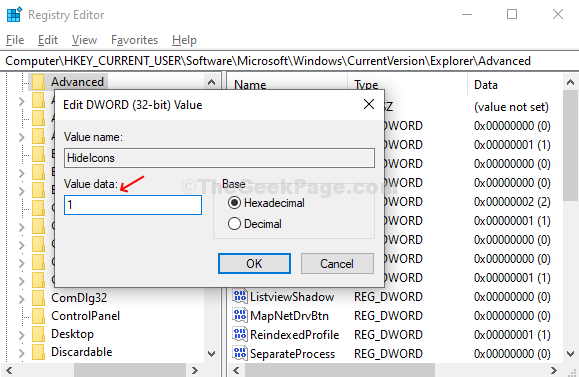Minimize the Registry Editor window

[x=467, y=14]
